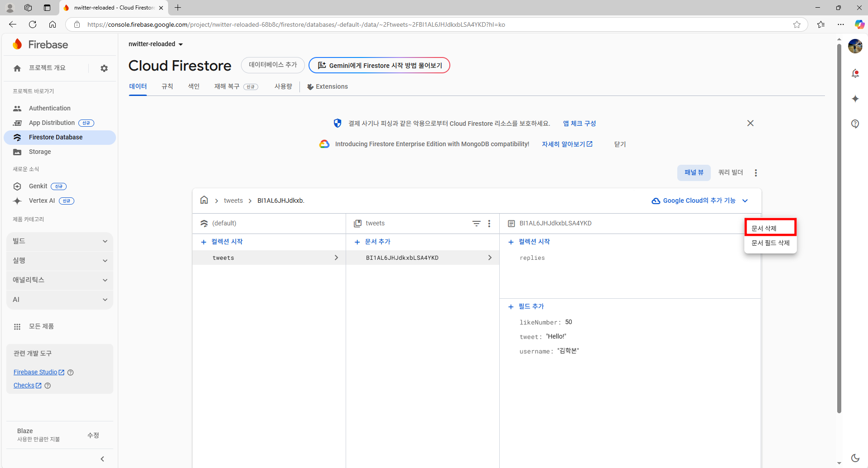
Task: Click 컬렉션 시작 in document column
Action: [x=529, y=242]
